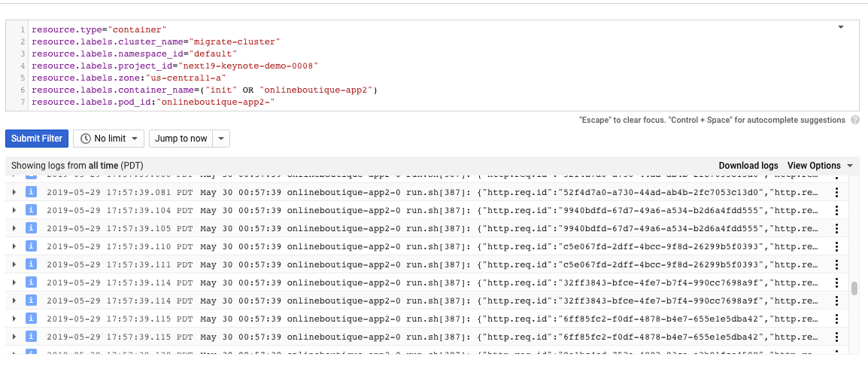Image resolution: width=868 pixels, height=366 pixels.
Task: Click the log list vertical scrollbar thumb
Action: [x=854, y=289]
